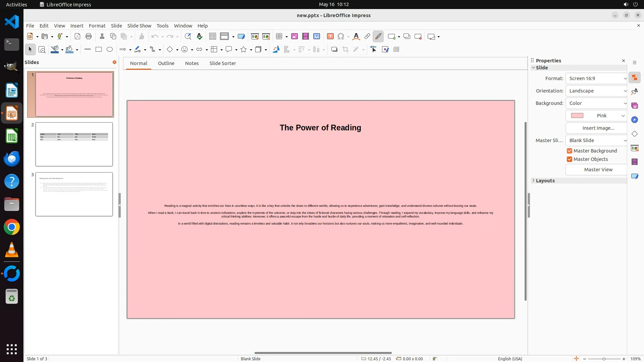644x362 pixels.
Task: Click the Print icon in toolbar
Action: 89,37
